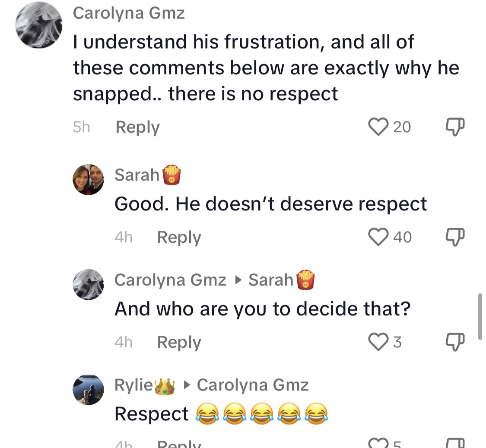486x448 pixels.
Task: Open Rylie's username with crown emoji
Action: (145, 385)
